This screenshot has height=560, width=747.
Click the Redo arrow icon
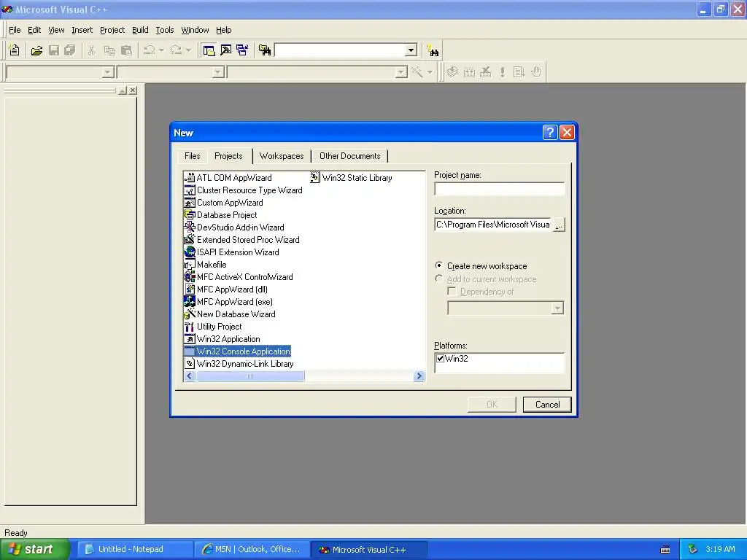[x=176, y=50]
